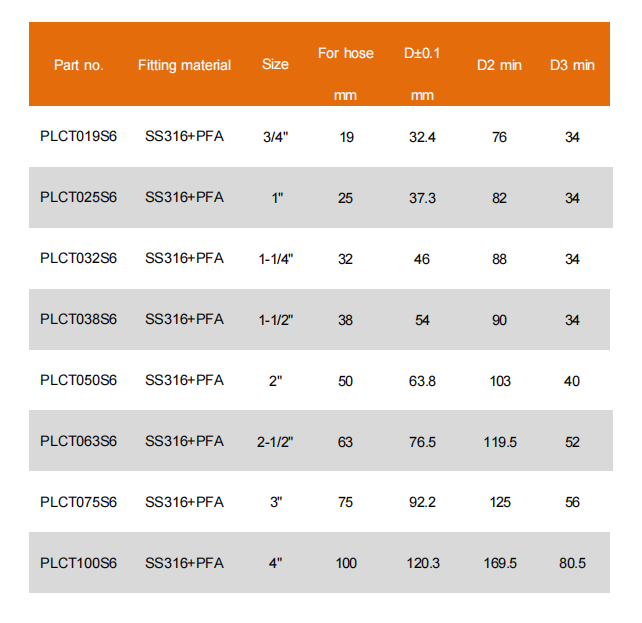This screenshot has width=642, height=623.
Task: Select part number PLCT075S6
Action: click(79, 502)
